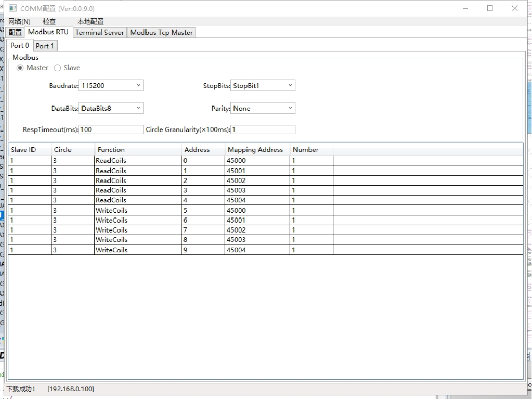This screenshot has height=399, width=532.
Task: Click the RespTimeout(ms) input field
Action: click(x=111, y=130)
